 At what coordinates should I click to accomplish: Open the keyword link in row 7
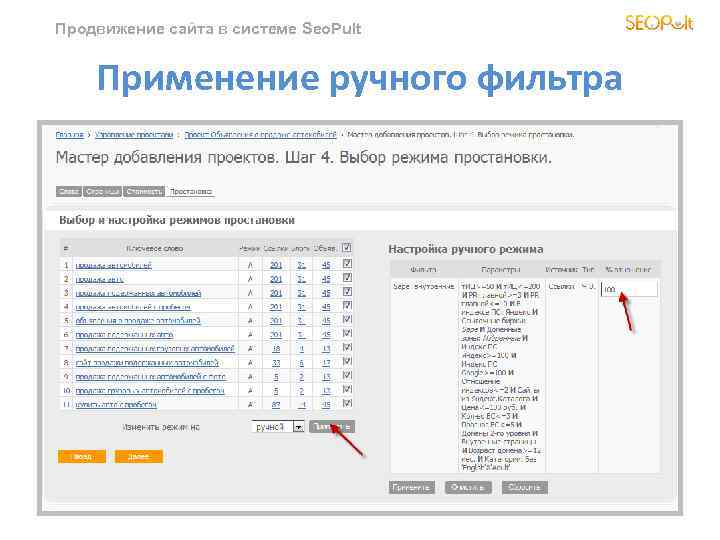pyautogui.click(x=155, y=349)
